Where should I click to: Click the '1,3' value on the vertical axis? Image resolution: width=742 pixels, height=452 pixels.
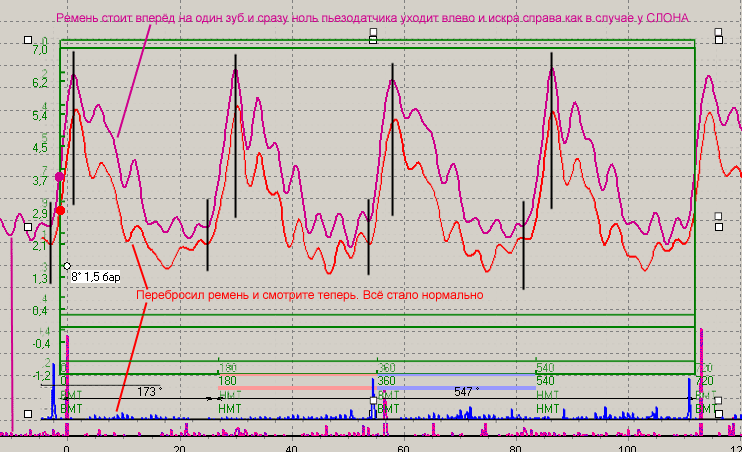pyautogui.click(x=40, y=278)
